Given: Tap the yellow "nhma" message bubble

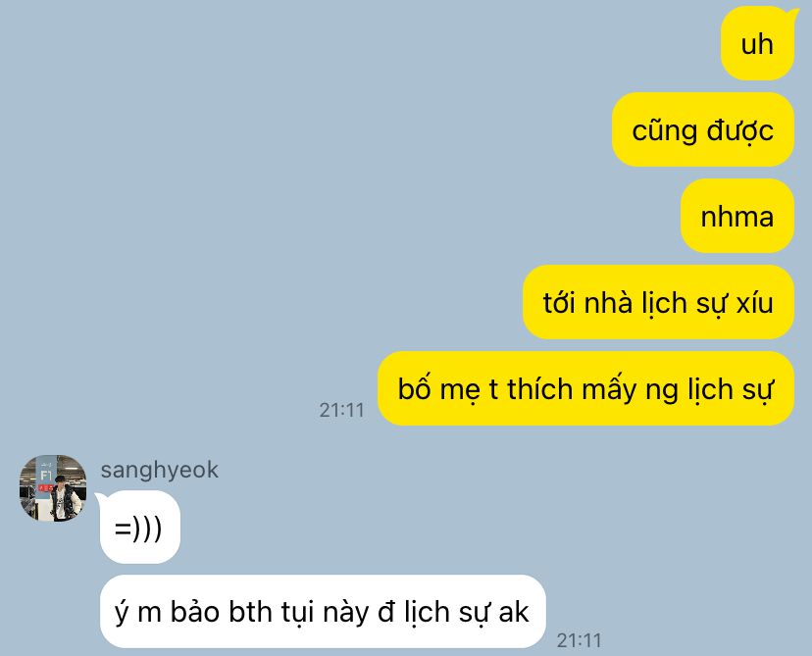Looking at the screenshot, I should (736, 216).
